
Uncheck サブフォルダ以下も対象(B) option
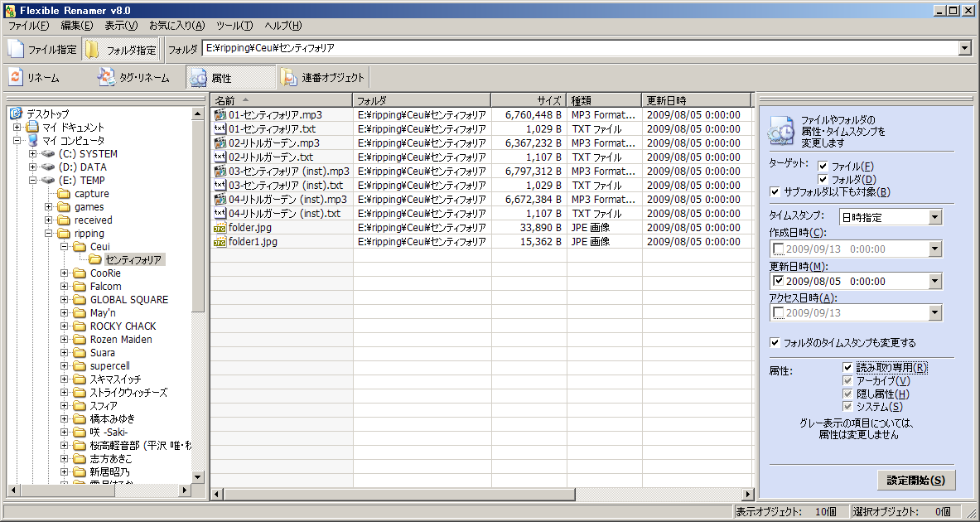coord(775,192)
